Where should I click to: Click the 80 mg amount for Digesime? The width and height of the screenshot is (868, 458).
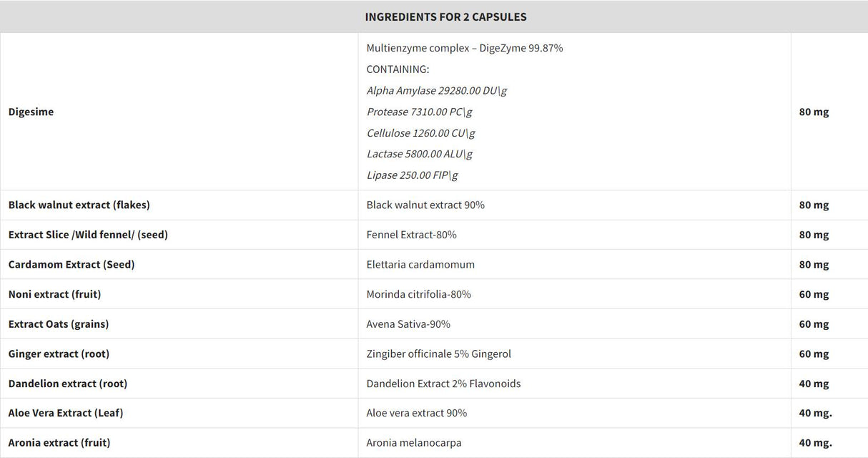coord(814,112)
